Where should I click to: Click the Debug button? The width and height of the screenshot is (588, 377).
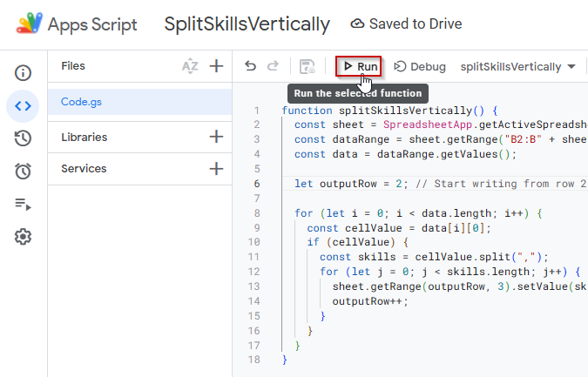[420, 67]
